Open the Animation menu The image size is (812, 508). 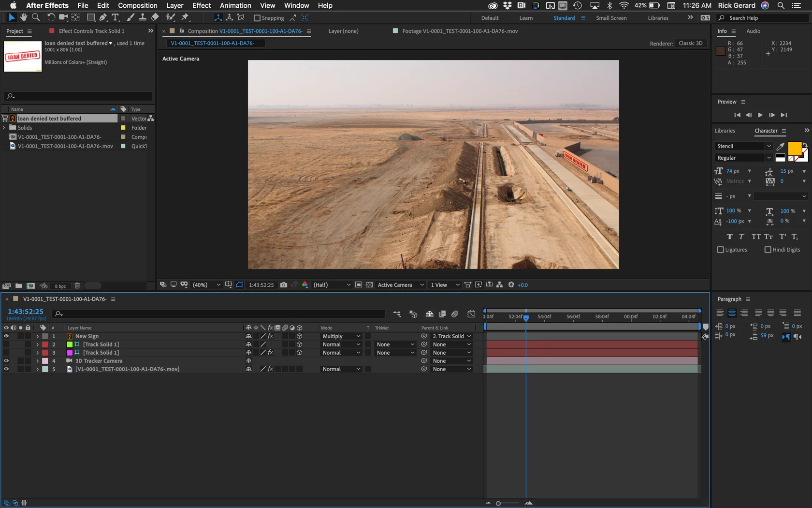point(235,5)
